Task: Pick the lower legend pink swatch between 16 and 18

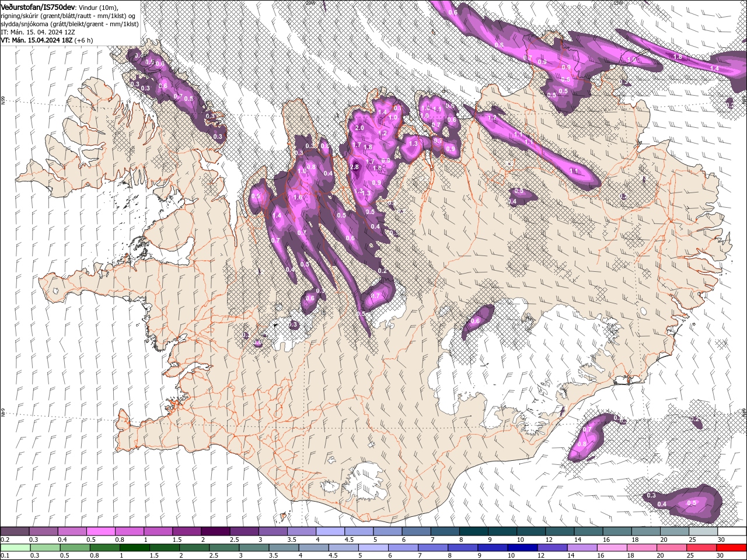Action: (612, 548)
